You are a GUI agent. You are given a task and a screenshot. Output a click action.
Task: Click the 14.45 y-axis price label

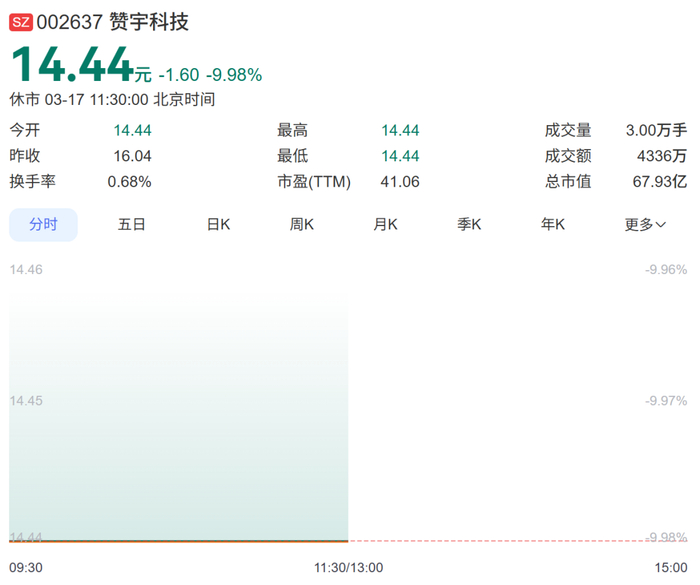pos(26,401)
